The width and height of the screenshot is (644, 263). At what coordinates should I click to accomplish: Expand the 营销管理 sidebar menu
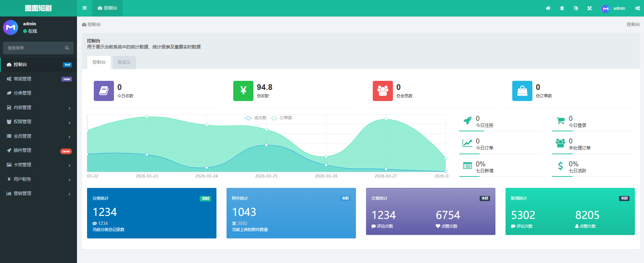pyautogui.click(x=38, y=193)
